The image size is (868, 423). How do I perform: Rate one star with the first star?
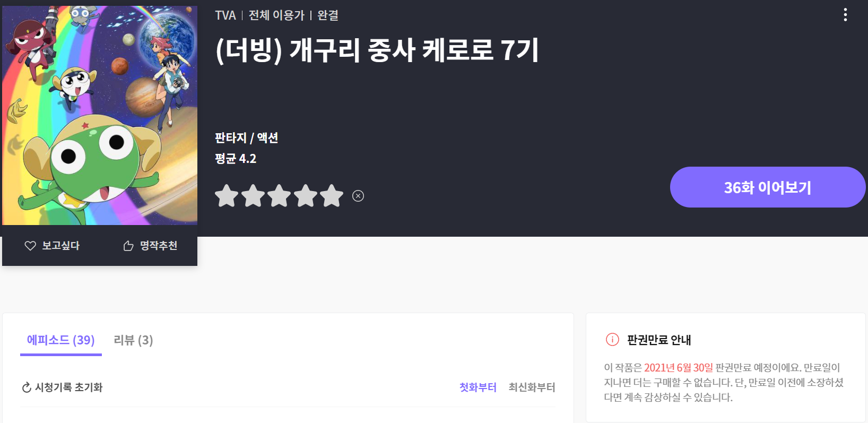point(227,196)
